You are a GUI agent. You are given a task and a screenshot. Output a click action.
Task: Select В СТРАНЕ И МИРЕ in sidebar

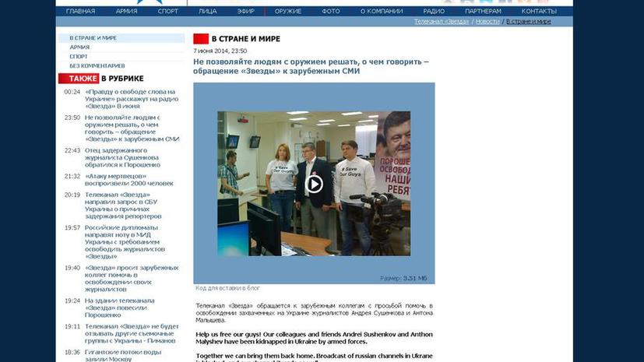(x=121, y=38)
